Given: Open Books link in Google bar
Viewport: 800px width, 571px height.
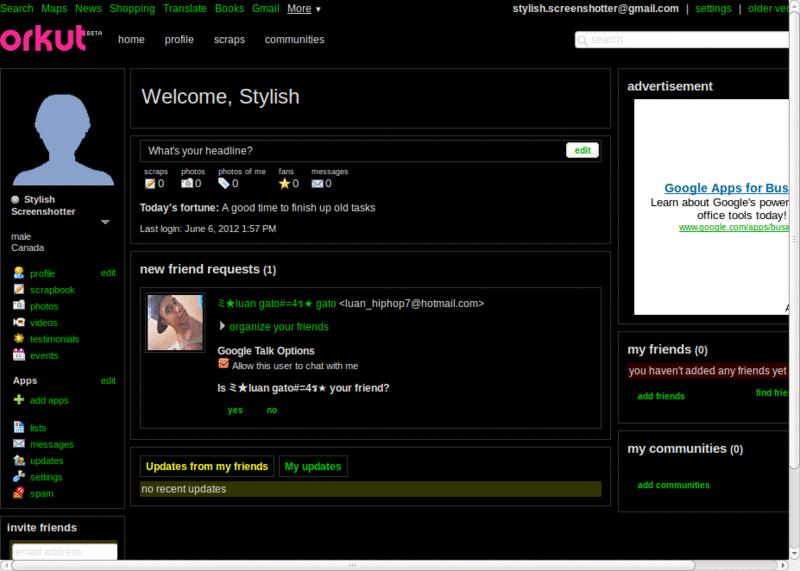Looking at the screenshot, I should tap(229, 9).
